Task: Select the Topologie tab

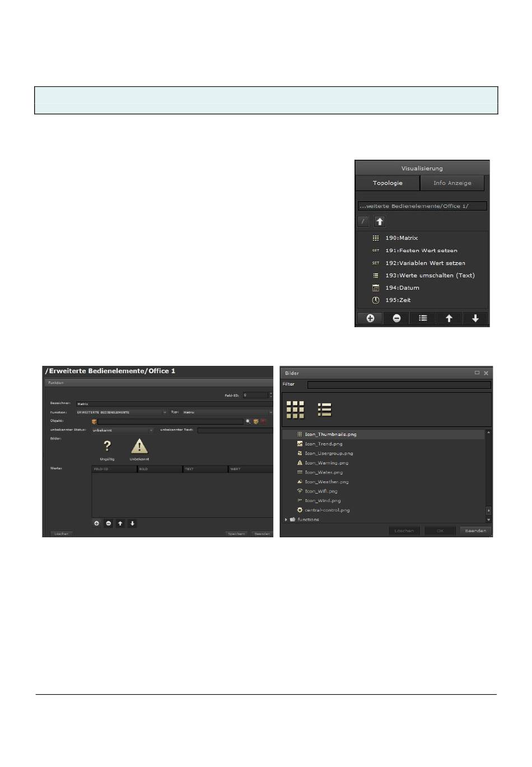Action: [x=388, y=183]
